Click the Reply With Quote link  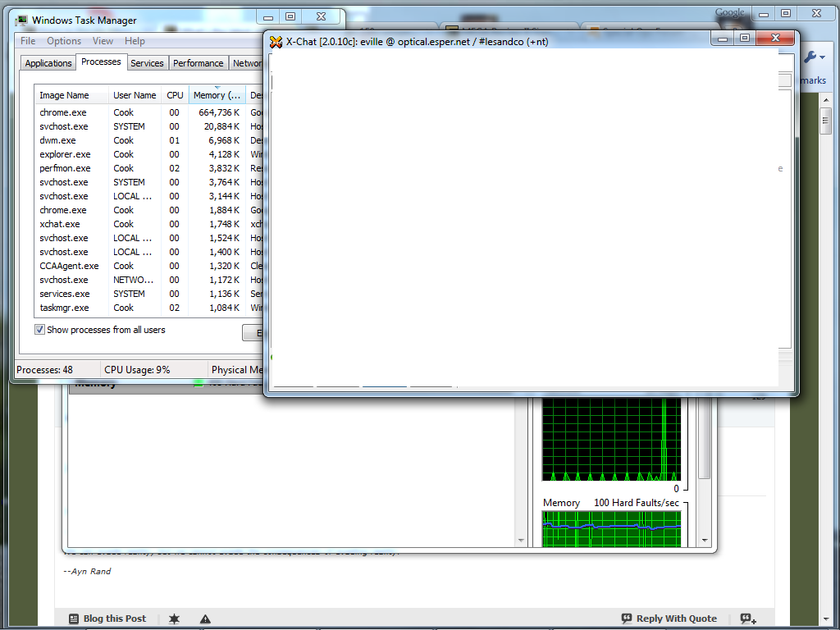(x=676, y=619)
